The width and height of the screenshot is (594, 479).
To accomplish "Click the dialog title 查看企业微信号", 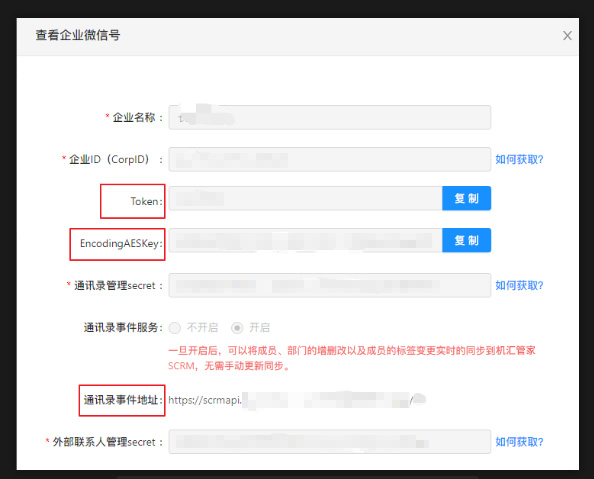I will [78, 35].
